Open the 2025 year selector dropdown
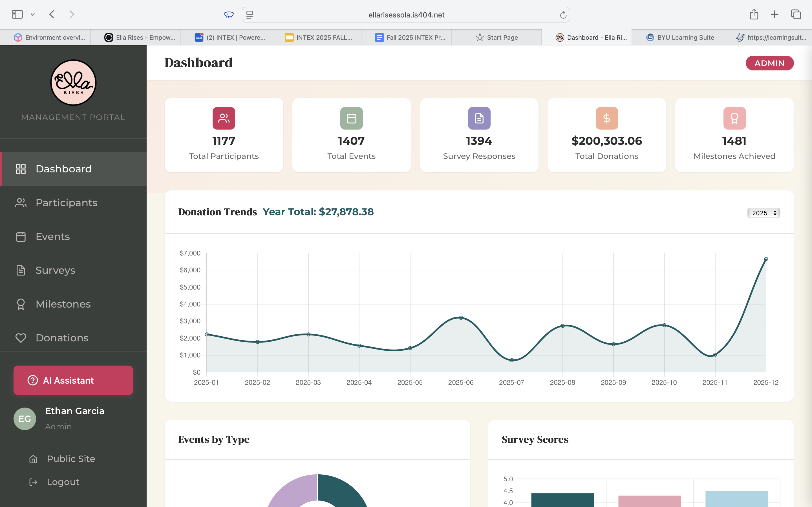Viewport: 812px width, 507px height. [x=763, y=213]
